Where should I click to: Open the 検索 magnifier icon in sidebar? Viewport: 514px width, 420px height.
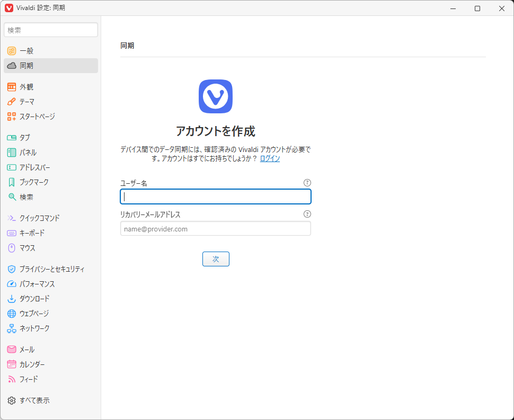pyautogui.click(x=12, y=197)
